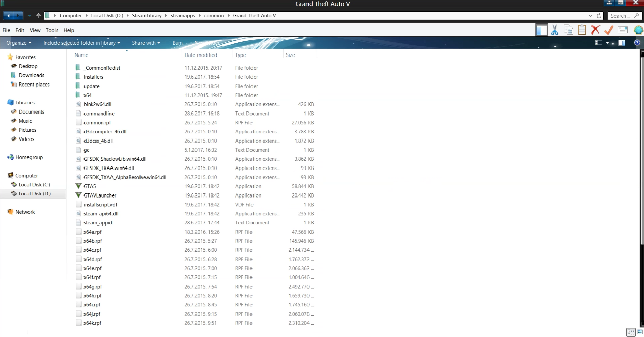Open Homegroup in the sidebar
The height and width of the screenshot is (337, 644).
point(29,158)
